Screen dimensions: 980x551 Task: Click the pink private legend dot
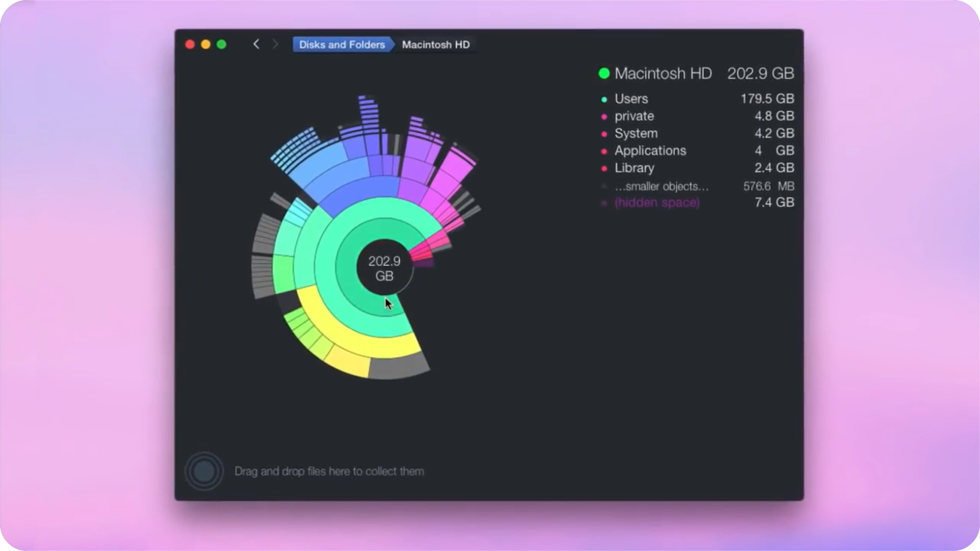[604, 117]
